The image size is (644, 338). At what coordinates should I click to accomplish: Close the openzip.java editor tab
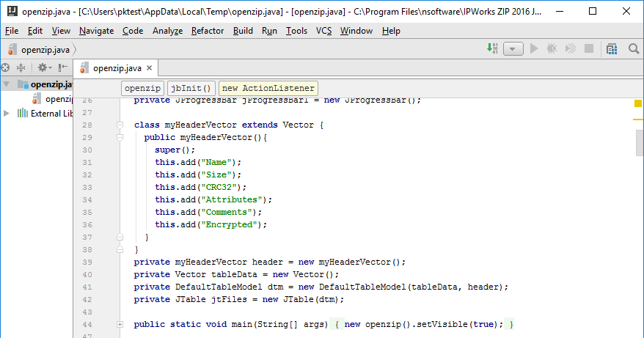point(150,68)
